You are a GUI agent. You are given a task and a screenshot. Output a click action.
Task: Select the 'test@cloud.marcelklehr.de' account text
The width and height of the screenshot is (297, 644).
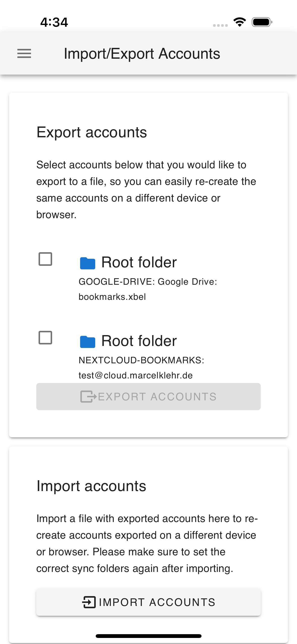(136, 375)
